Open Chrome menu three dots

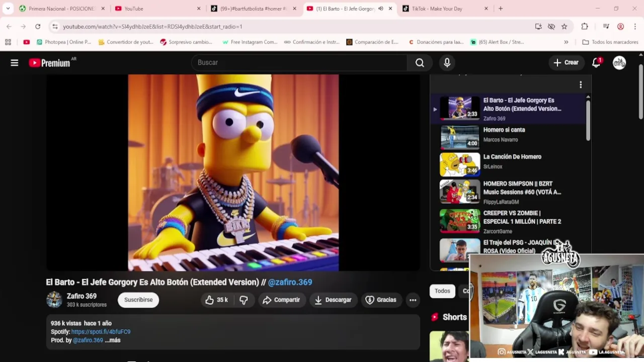634,26
